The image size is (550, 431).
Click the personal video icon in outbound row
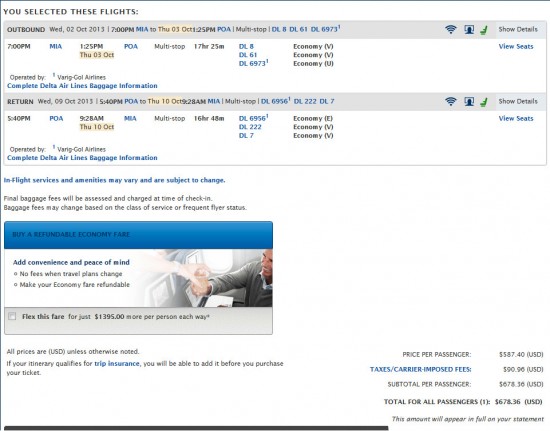click(469, 29)
